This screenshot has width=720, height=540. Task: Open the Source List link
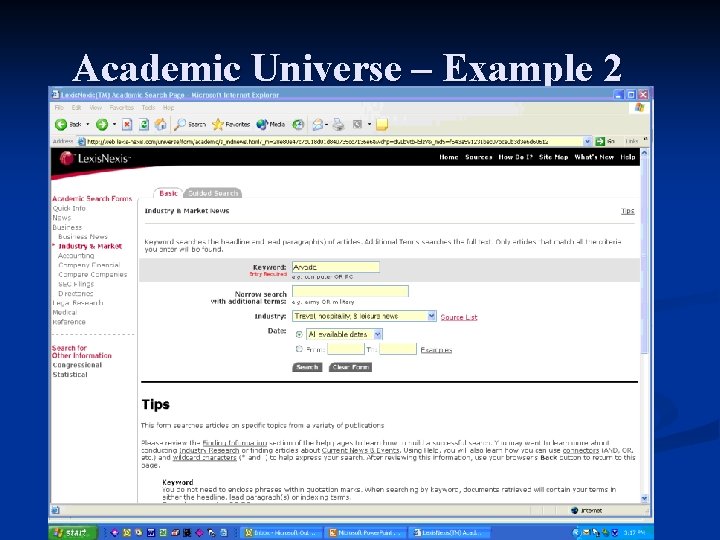click(459, 317)
